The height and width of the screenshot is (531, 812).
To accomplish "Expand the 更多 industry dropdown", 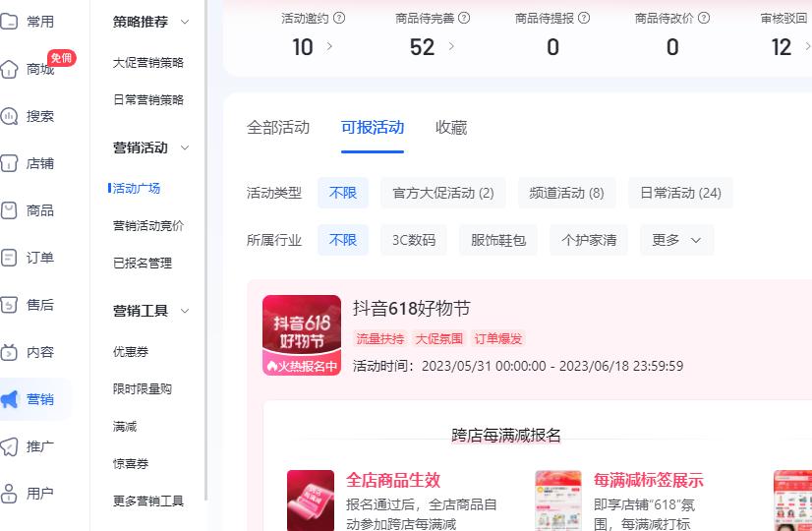I will [676, 240].
